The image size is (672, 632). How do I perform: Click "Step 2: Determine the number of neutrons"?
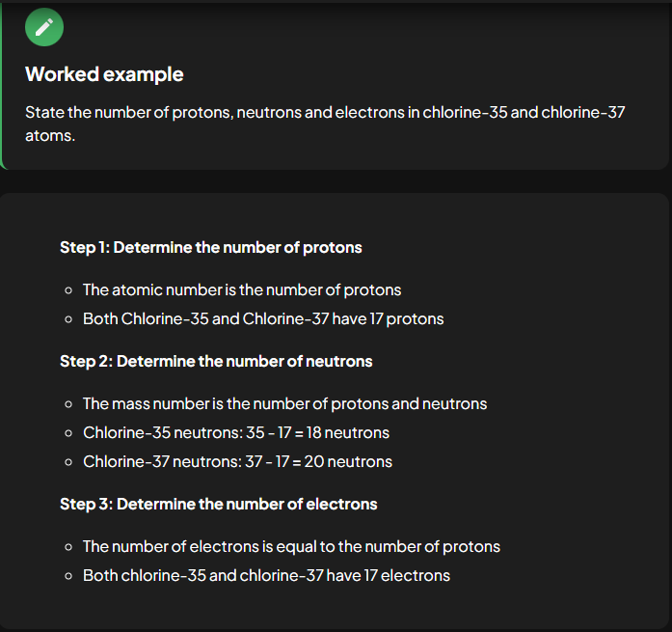(x=216, y=361)
